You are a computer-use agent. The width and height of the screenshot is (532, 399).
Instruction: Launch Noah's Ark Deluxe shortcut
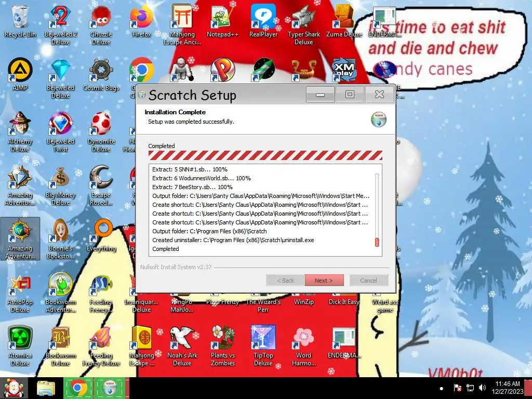point(182,346)
